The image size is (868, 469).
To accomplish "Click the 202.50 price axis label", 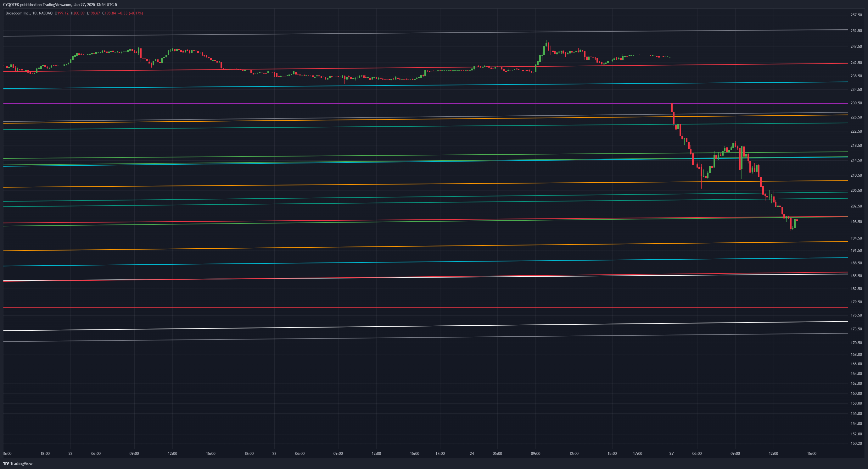I will tap(856, 206).
